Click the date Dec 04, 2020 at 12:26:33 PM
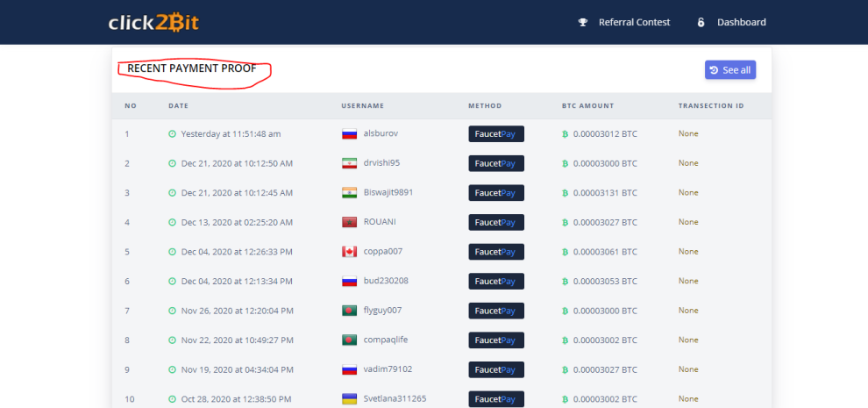 237,252
